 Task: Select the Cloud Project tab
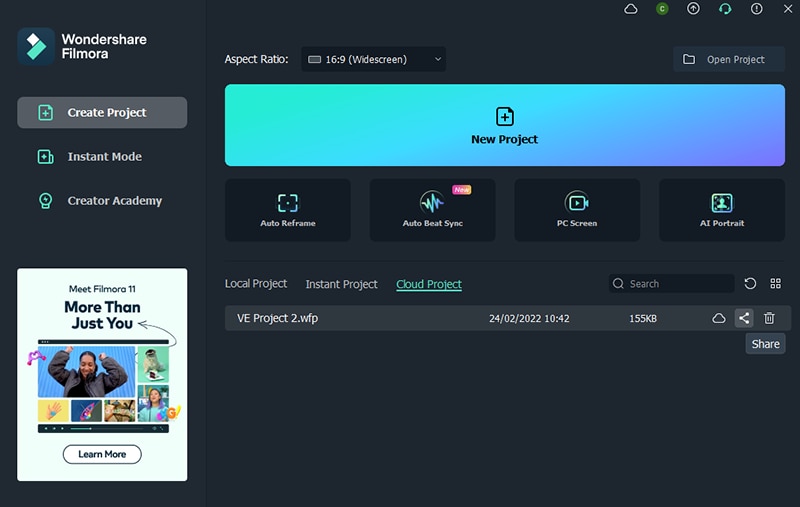[x=429, y=284]
